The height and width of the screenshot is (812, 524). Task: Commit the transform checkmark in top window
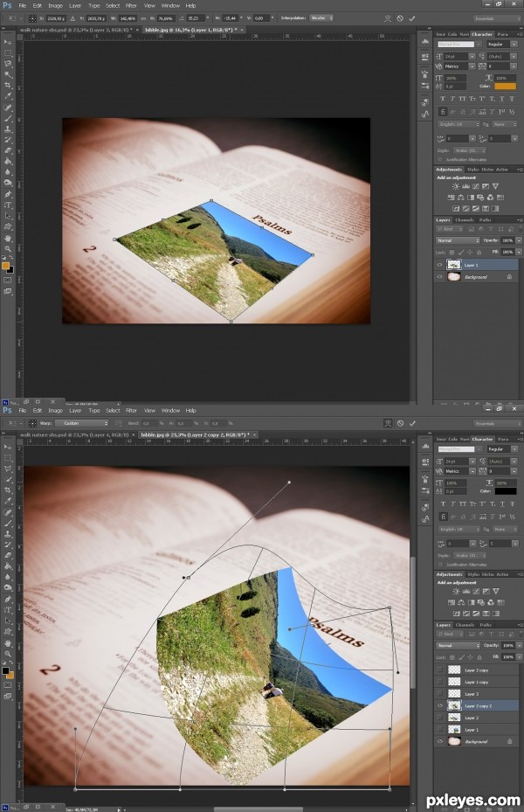coord(412,18)
